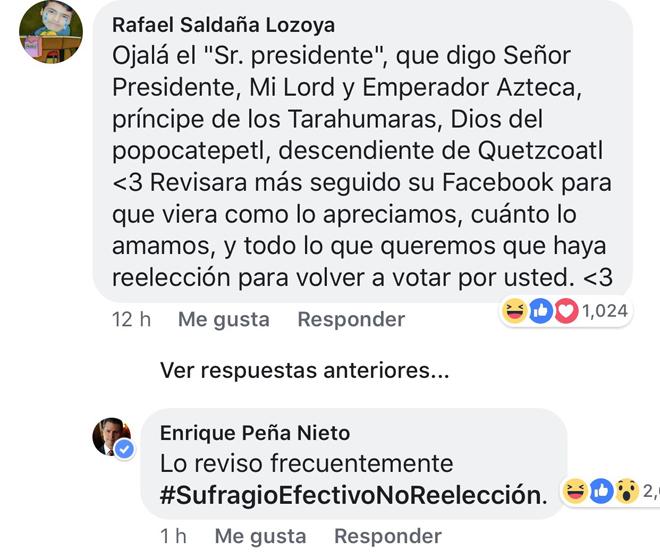Click the blue like reaction on Rafael's comment
The width and height of the screenshot is (660, 558).
click(541, 311)
